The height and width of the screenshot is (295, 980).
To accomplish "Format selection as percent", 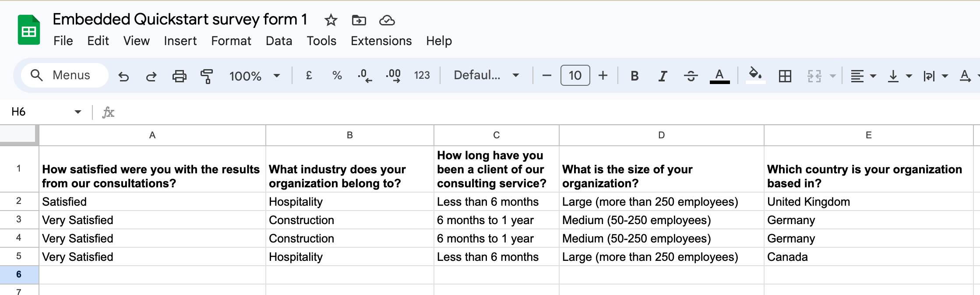I will pos(337,75).
